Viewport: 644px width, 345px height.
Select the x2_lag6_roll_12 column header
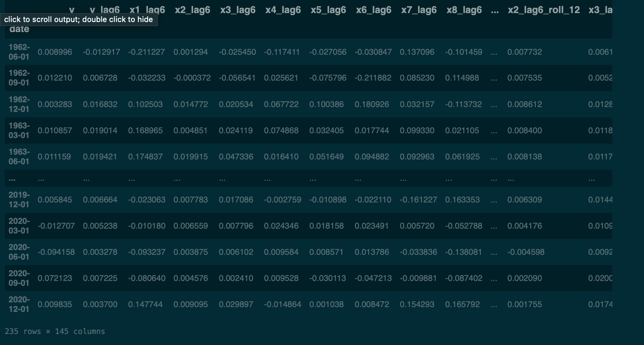(x=543, y=10)
